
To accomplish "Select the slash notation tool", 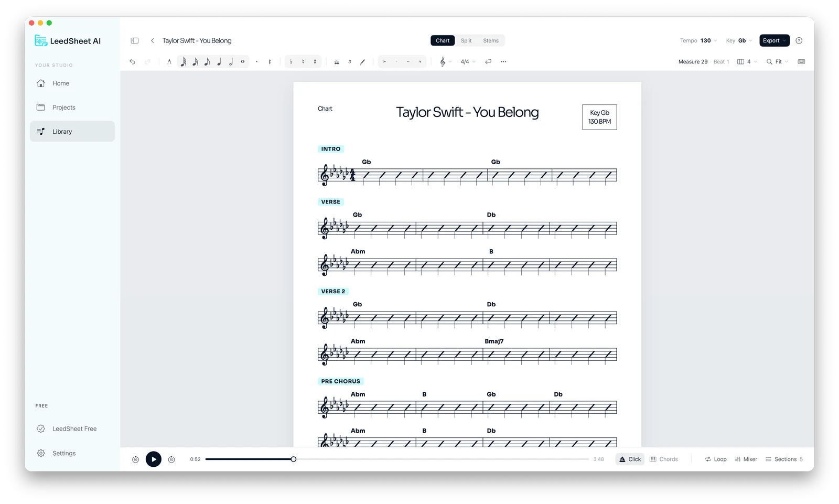I will 362,62.
